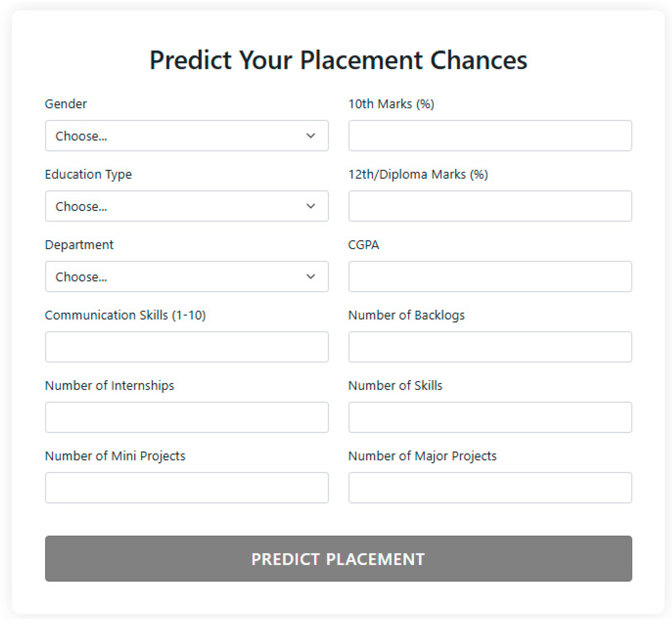The height and width of the screenshot is (624, 672).
Task: Expand the Gender dropdown chevron
Action: (311, 136)
